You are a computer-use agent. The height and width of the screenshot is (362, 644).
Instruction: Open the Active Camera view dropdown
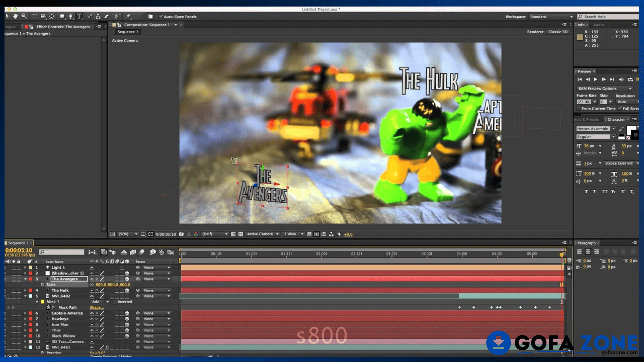(x=263, y=234)
